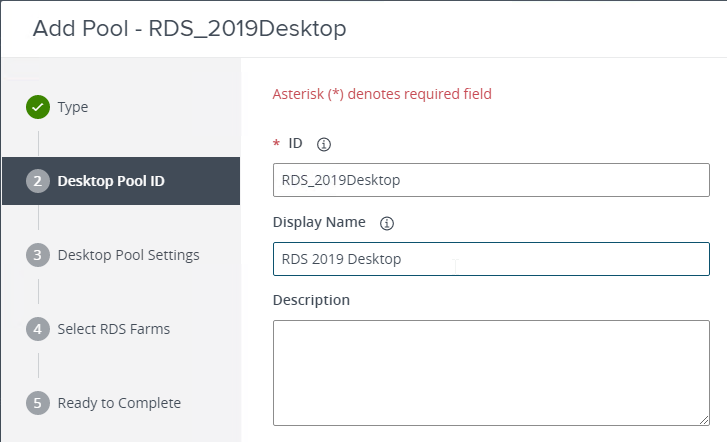Click the green checkmark beside Type
This screenshot has width=727, height=442.
38,107
